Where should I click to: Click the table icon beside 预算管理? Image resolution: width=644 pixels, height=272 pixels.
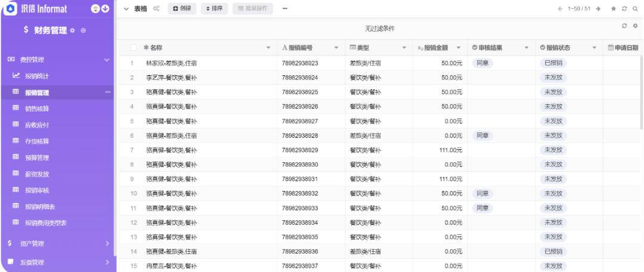tap(16, 157)
